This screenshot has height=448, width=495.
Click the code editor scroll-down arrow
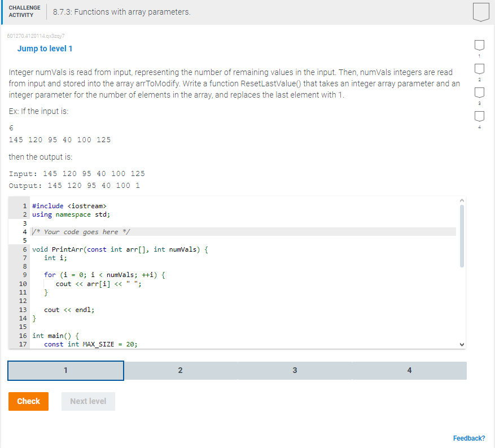[x=462, y=344]
